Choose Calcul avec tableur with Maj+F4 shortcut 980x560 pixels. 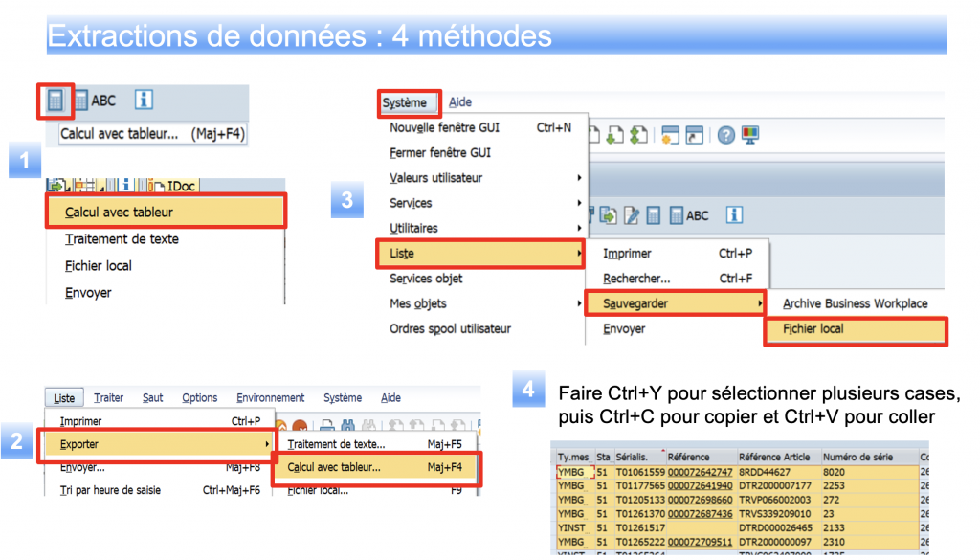[x=375, y=467]
